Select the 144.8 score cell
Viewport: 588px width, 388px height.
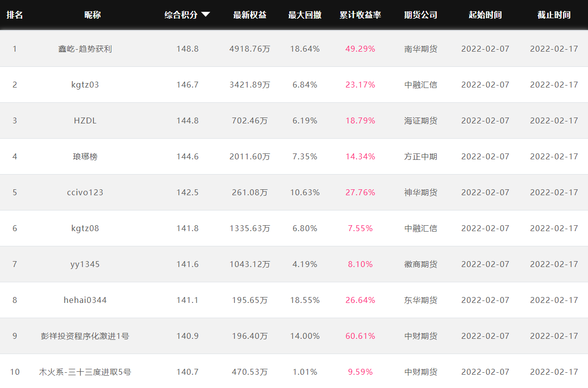(x=188, y=120)
